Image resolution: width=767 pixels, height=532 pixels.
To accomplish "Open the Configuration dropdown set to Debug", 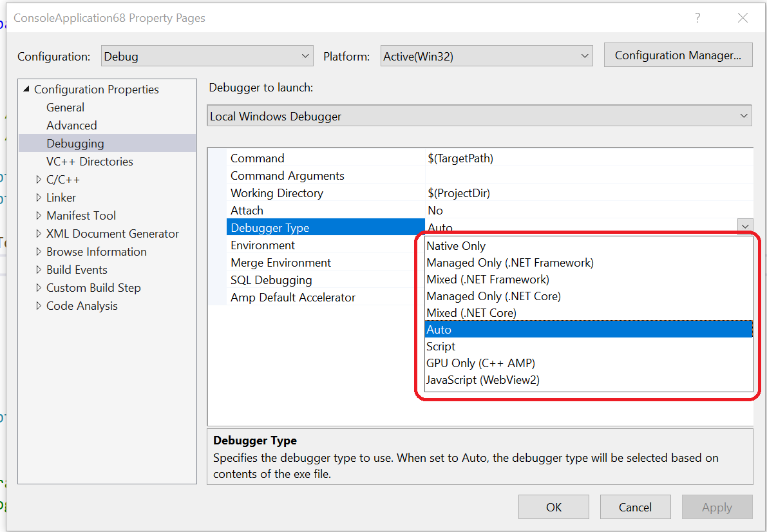I will 207,56.
